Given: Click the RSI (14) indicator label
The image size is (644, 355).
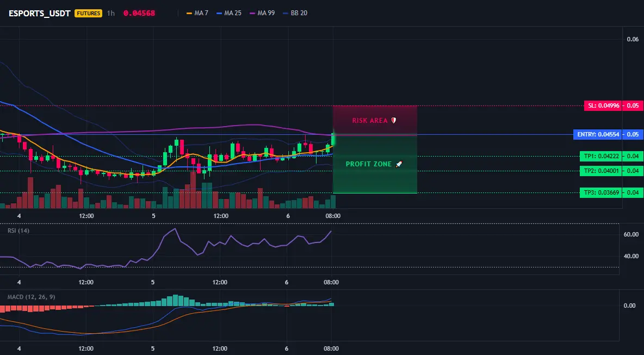Looking at the screenshot, I should (18, 231).
